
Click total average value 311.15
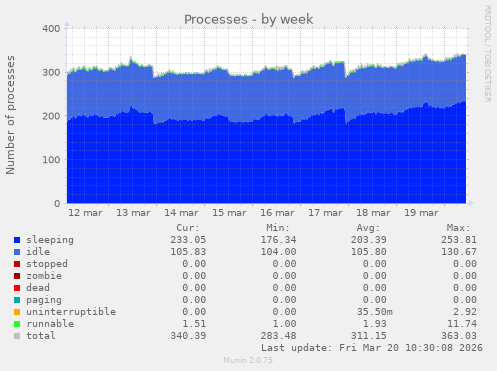[x=369, y=336]
